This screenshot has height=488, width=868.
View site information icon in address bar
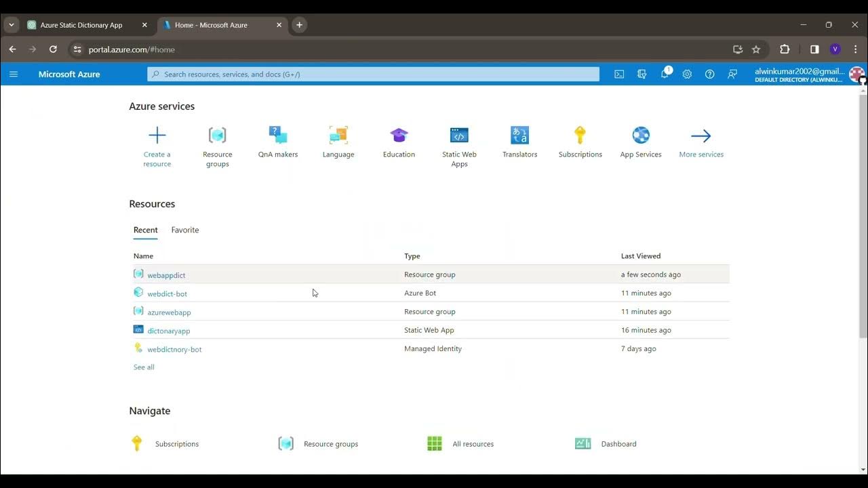(x=77, y=49)
